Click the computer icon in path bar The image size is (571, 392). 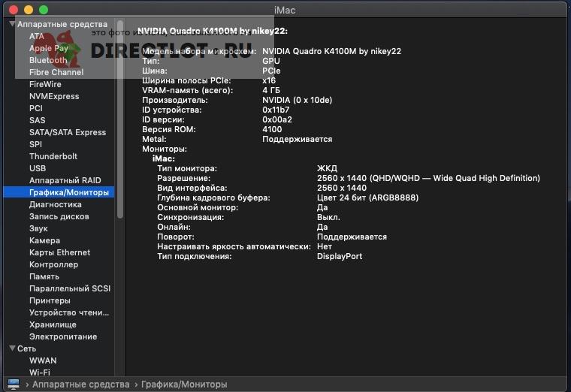pos(14,384)
